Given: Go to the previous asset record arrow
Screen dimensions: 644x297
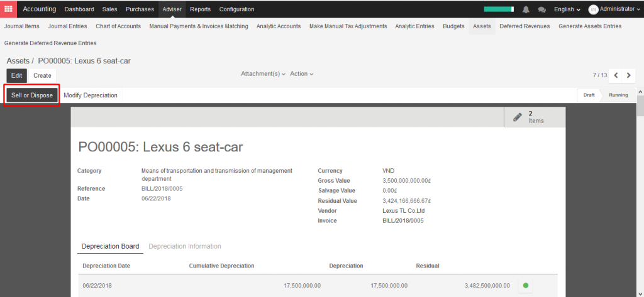Looking at the screenshot, I should coord(616,75).
